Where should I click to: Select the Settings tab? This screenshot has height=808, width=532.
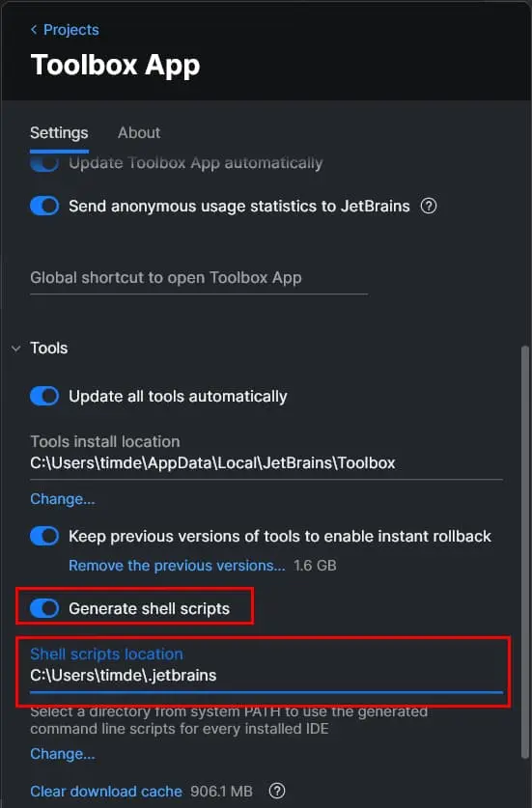pos(59,133)
